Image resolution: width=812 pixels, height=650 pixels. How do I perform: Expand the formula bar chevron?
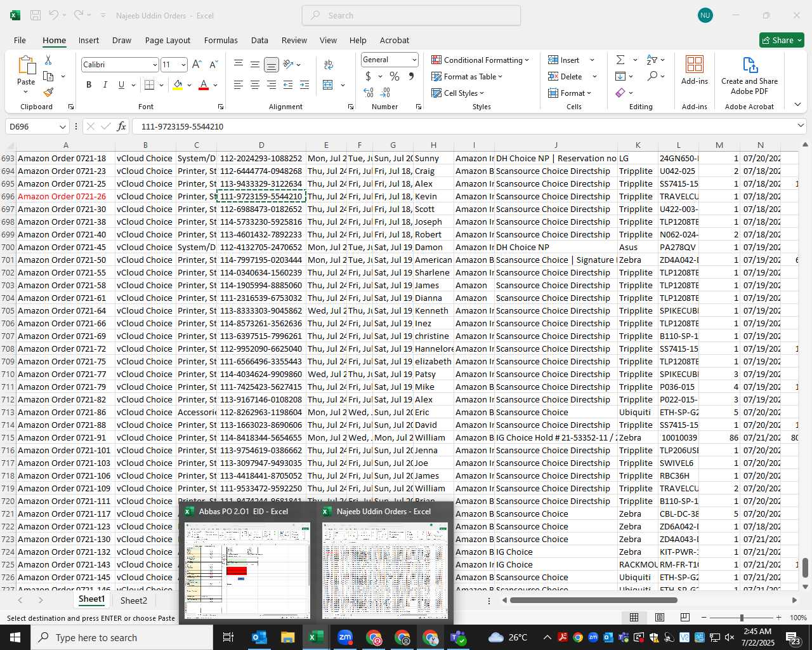[x=801, y=126]
